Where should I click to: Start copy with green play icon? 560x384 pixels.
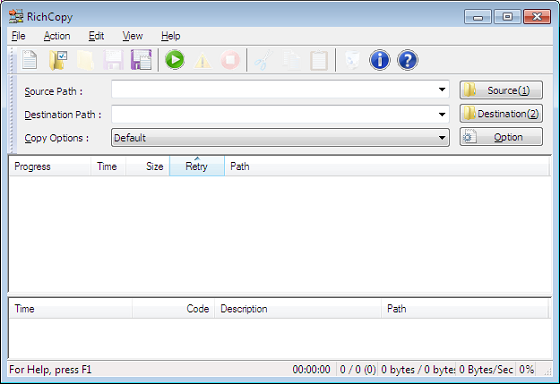tap(175, 60)
